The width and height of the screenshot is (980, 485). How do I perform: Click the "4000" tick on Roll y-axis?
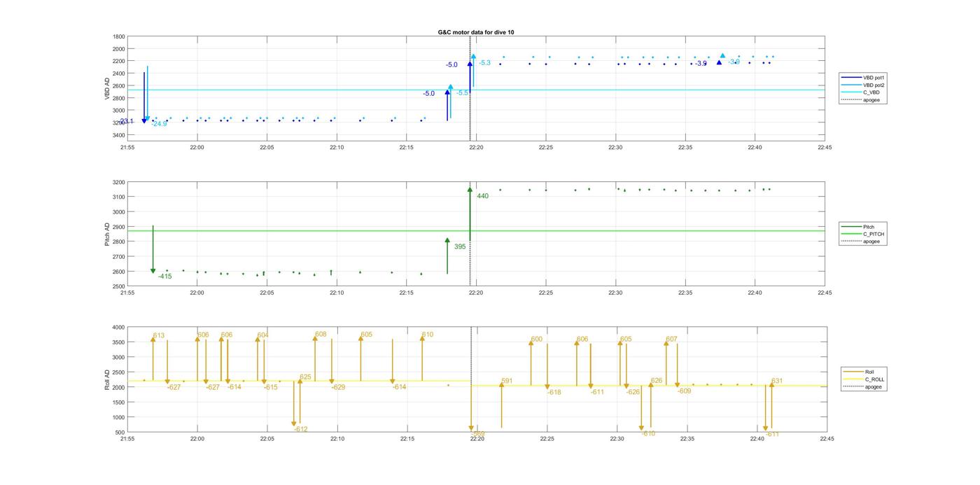(119, 327)
